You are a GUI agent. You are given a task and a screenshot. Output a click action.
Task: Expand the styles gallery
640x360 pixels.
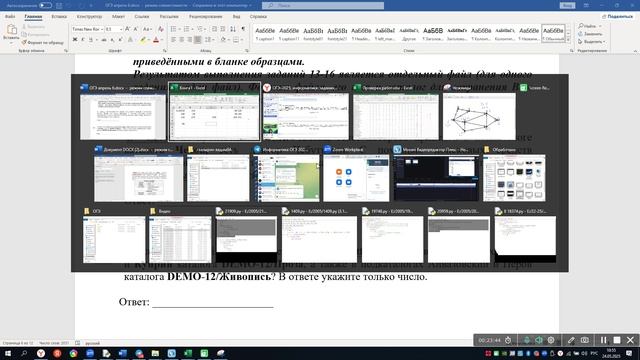pyautogui.click(x=568, y=40)
